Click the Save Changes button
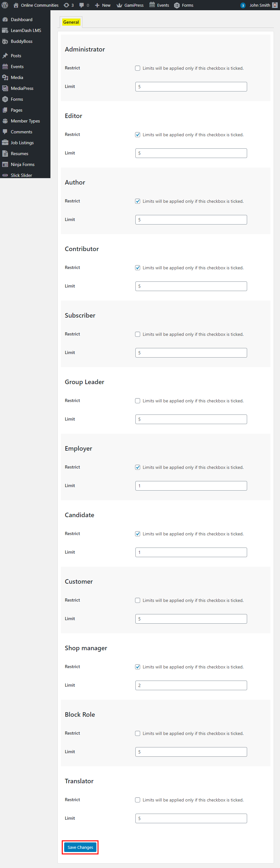Screen dimensions: 280x868 point(80,847)
